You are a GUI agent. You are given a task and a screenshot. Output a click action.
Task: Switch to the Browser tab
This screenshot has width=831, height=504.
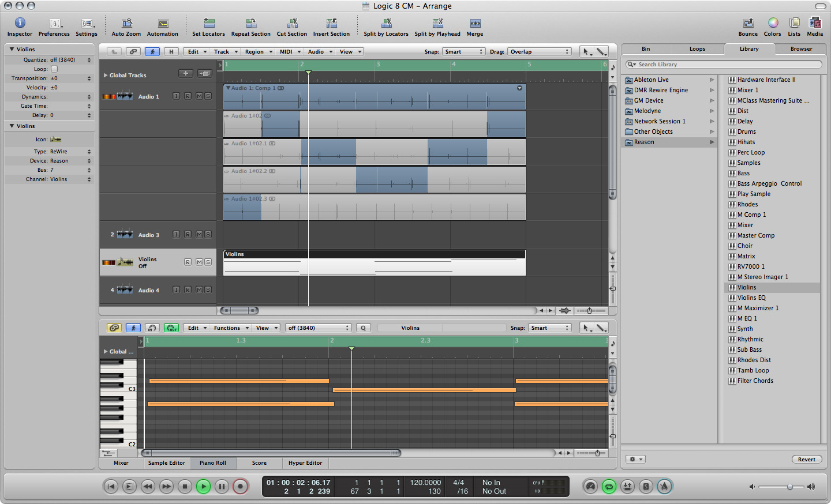pos(801,49)
